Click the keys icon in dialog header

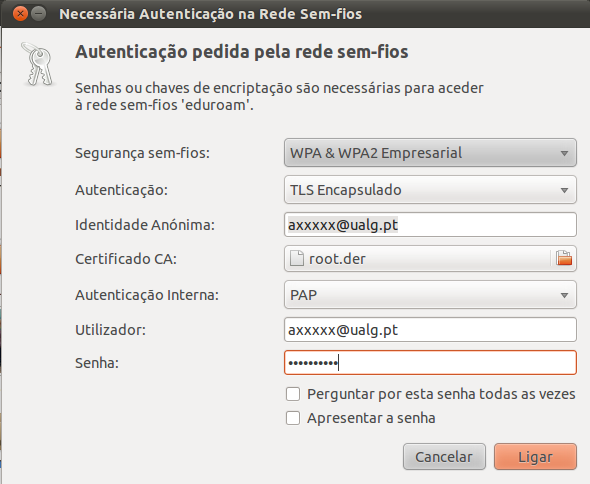[x=38, y=64]
